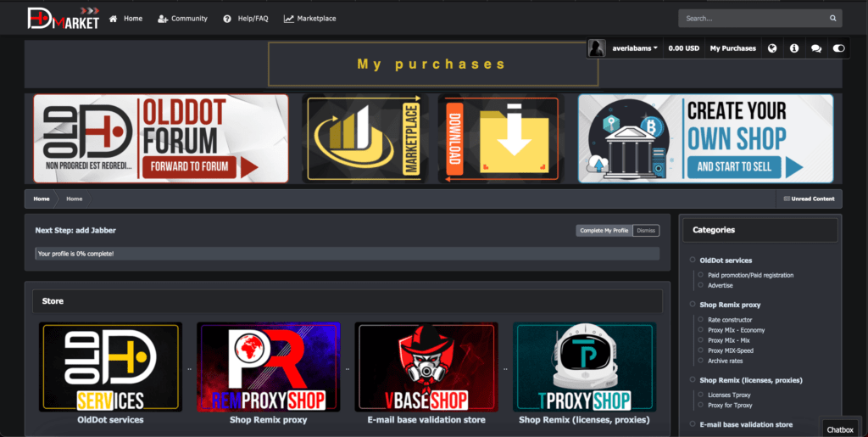Click the globe icon in user bar
This screenshot has height=437, width=868.
(772, 48)
